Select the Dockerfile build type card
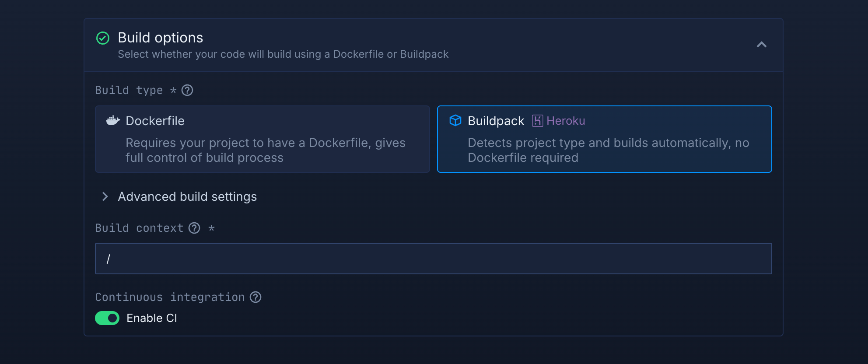Screen dimensions: 868x364 (262, 139)
